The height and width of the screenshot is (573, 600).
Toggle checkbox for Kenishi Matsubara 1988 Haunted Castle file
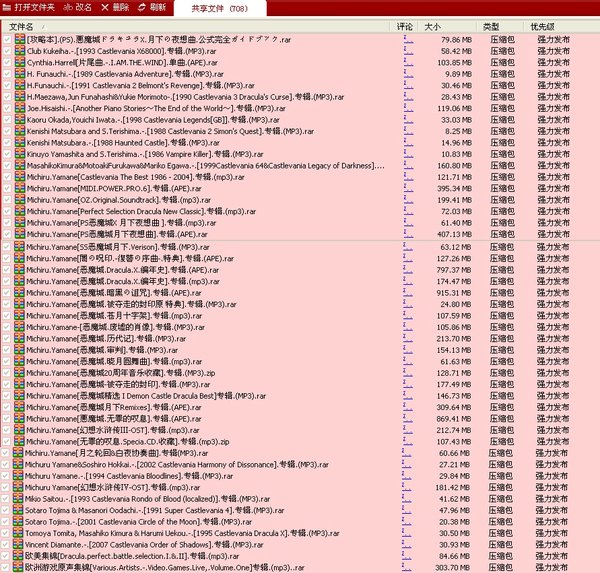point(7,143)
